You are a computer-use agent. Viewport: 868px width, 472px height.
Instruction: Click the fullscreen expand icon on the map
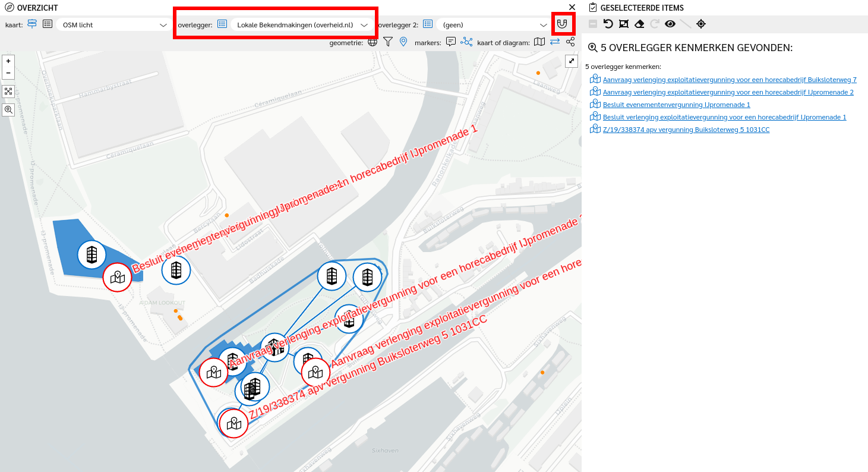click(x=572, y=61)
